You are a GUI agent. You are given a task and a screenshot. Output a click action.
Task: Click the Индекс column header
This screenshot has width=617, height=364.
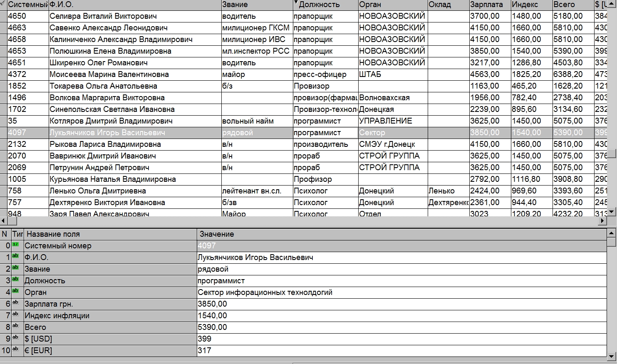tap(531, 5)
